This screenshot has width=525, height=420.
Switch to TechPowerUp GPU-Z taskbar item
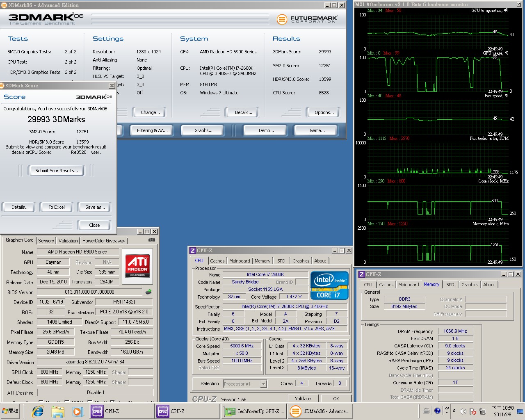coord(254,411)
